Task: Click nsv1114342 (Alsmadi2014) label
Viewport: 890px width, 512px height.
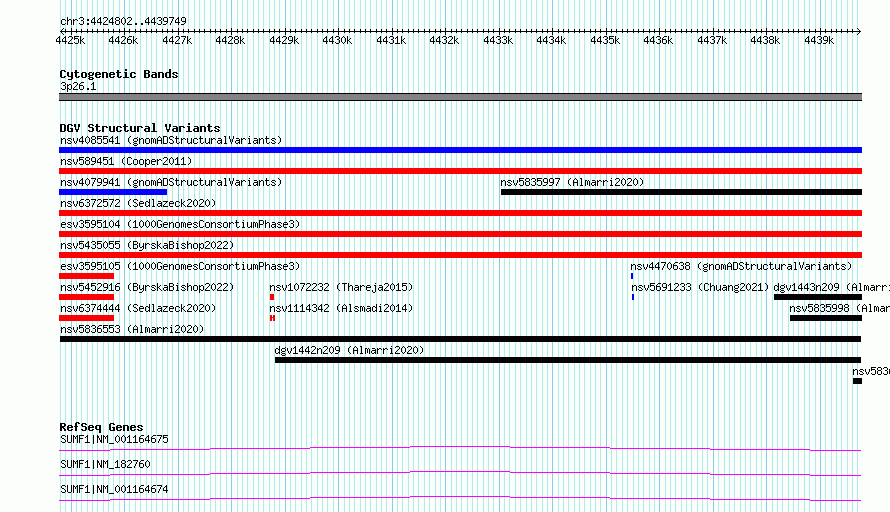Action: (341, 308)
